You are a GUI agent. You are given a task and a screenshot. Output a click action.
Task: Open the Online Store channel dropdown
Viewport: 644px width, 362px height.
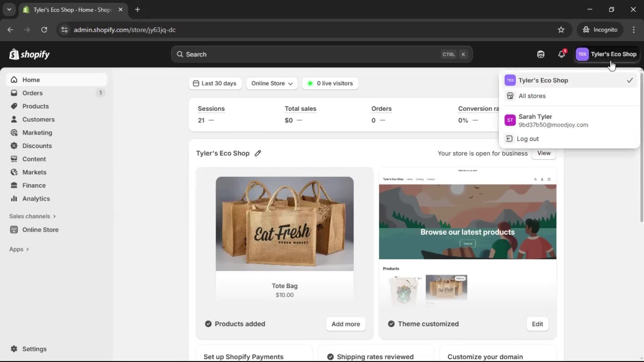pyautogui.click(x=272, y=83)
